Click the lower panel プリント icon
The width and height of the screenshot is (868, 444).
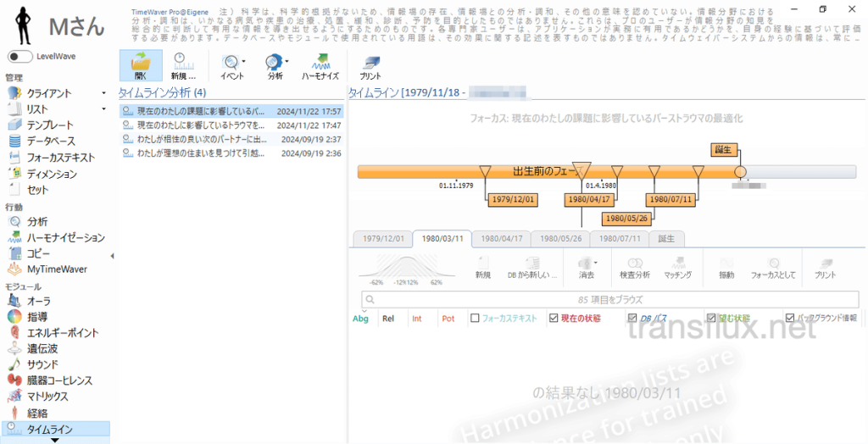coord(826,266)
